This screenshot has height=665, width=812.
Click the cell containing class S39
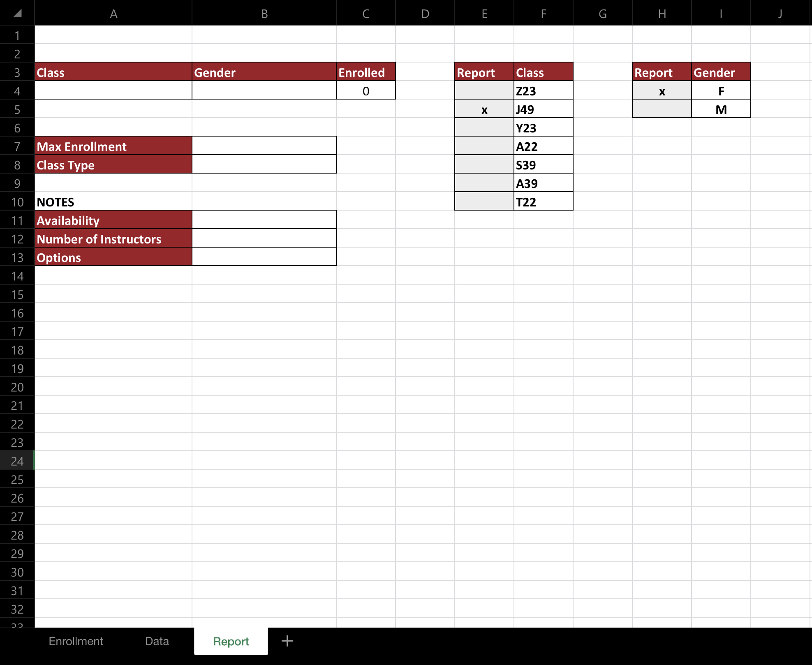(x=543, y=165)
